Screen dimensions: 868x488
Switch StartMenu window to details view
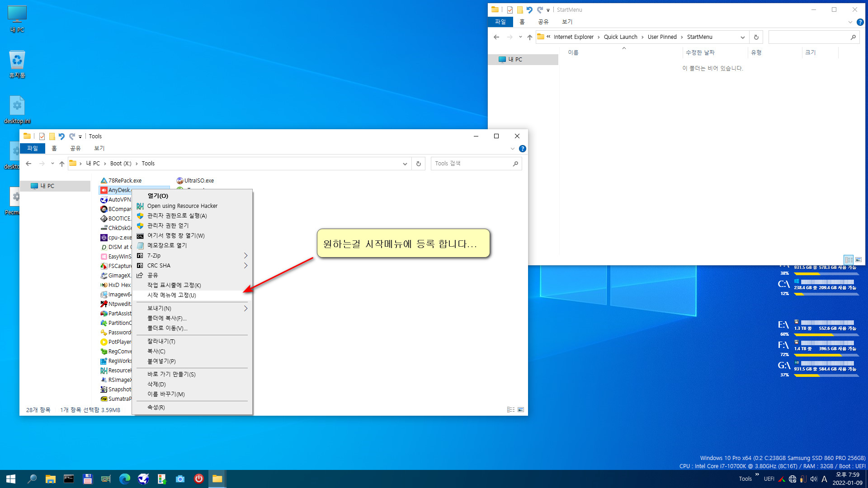tap(849, 259)
